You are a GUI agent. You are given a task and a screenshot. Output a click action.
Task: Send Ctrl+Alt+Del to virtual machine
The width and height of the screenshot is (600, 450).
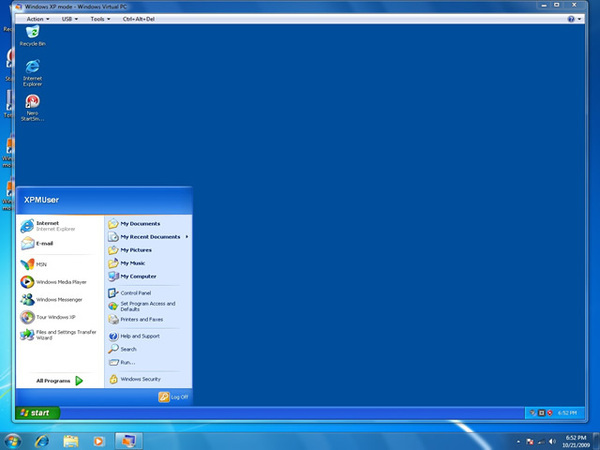point(139,19)
